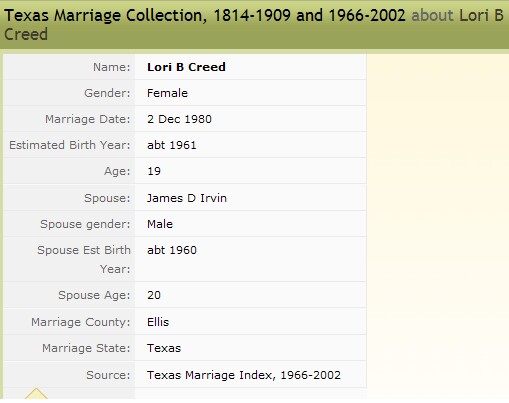Click the abt 1961 birth year value
The width and height of the screenshot is (509, 403).
pyautogui.click(x=172, y=145)
